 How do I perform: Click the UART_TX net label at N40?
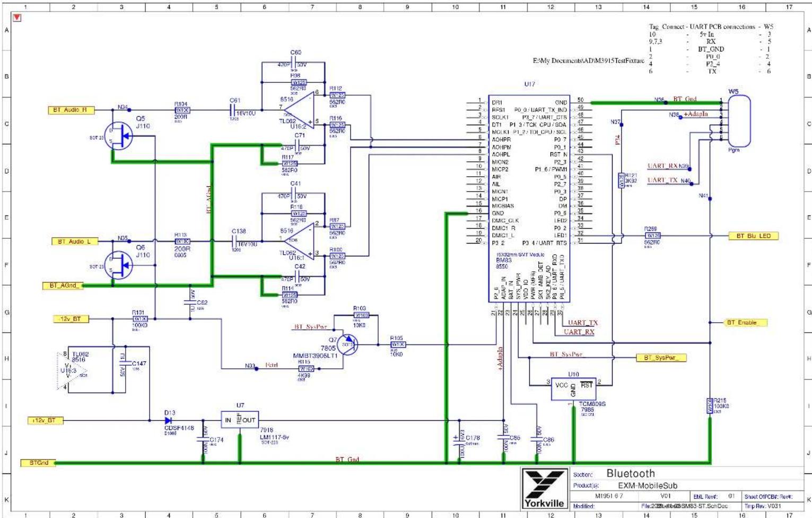tap(662, 180)
